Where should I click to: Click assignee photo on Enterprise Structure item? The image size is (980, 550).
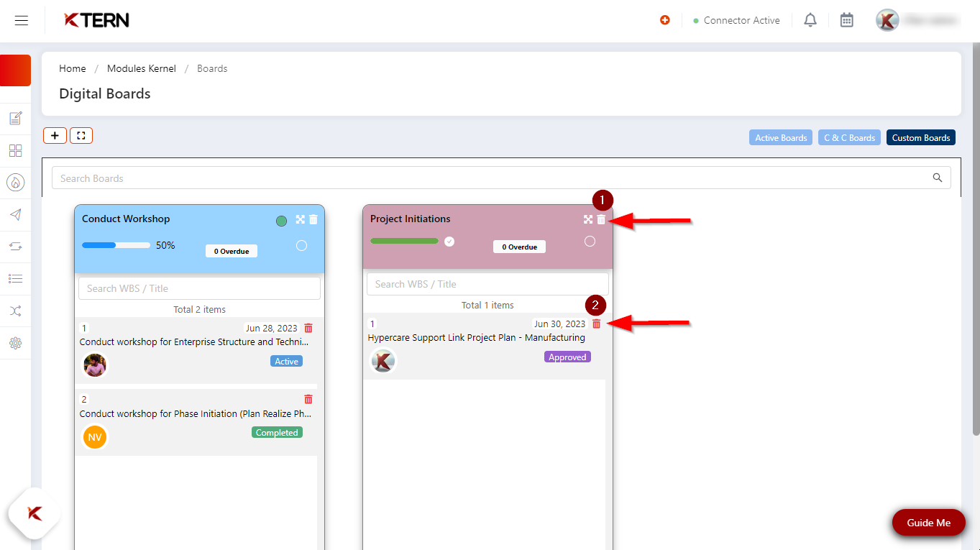point(95,365)
